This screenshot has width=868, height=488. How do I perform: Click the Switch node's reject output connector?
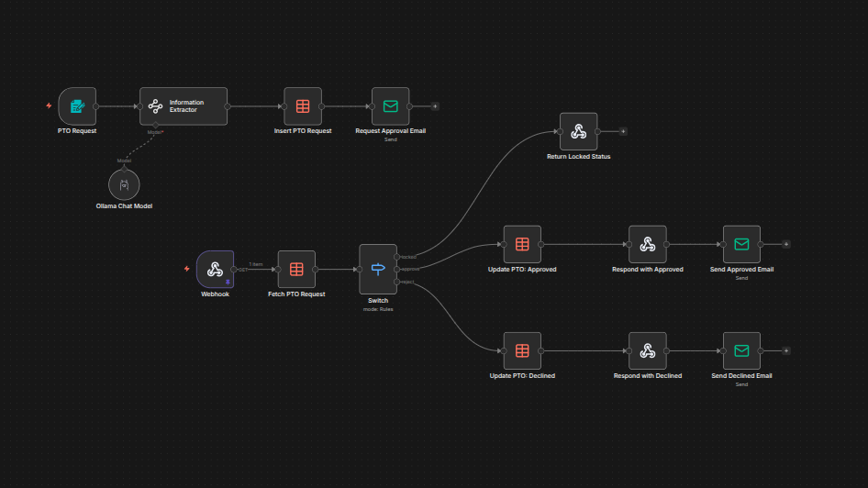(397, 282)
